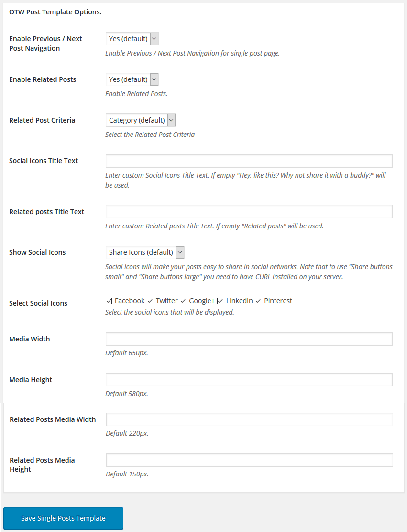Viewport: 407px width, 532px height.
Task: Click the Related posts Title Text field
Action: [x=249, y=212]
